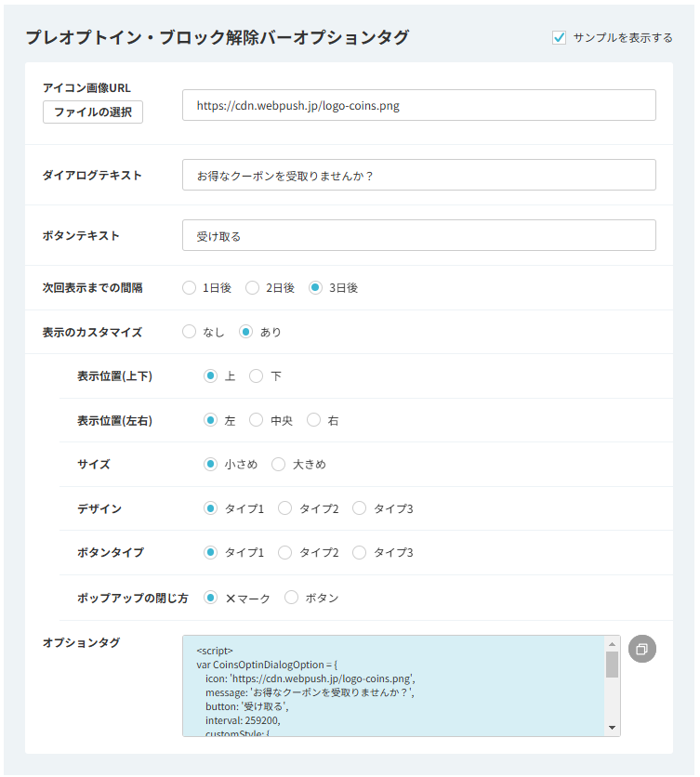
Task: Choose あり for 表示のカスタマイズ
Action: 246,332
